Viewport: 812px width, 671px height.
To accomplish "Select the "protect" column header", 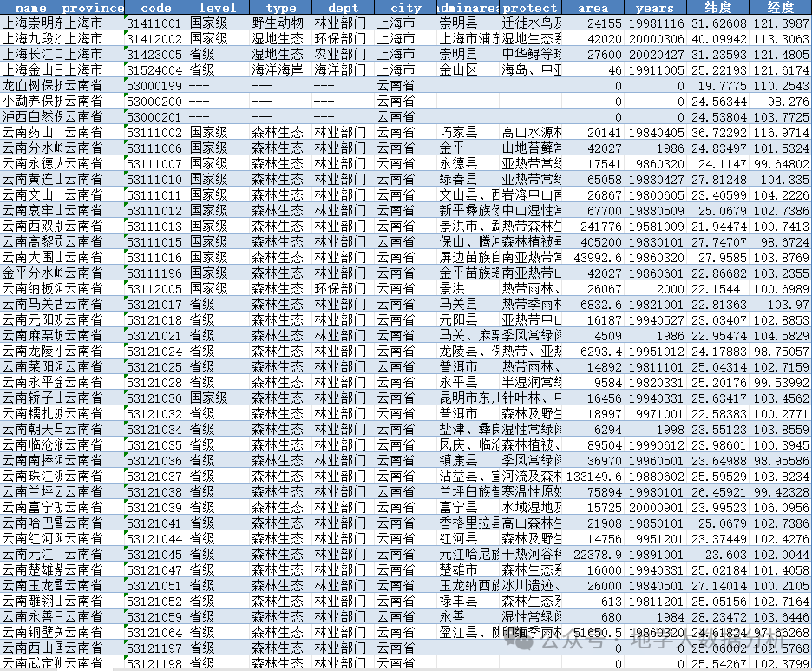I will coord(530,8).
